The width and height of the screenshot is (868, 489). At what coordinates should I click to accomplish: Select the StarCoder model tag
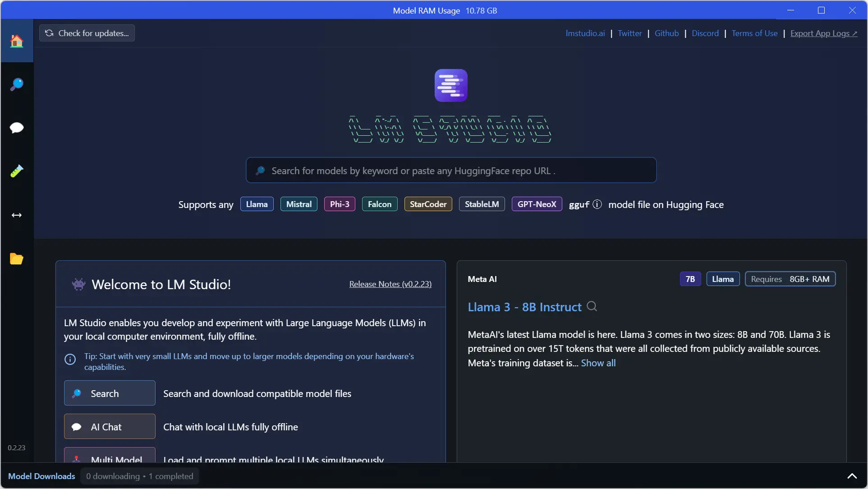(x=428, y=204)
